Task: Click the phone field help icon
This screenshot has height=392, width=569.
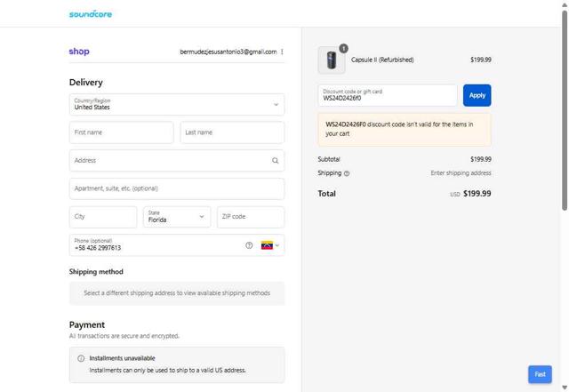Action: [x=249, y=245]
